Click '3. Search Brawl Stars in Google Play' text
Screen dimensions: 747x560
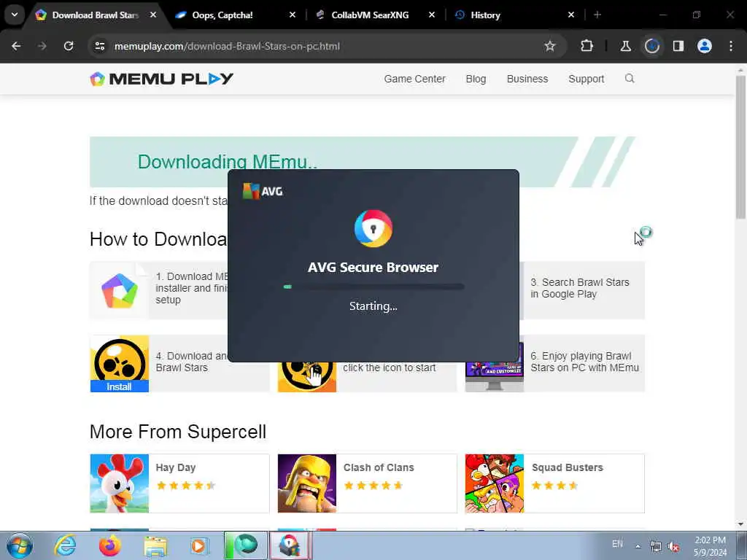click(580, 288)
